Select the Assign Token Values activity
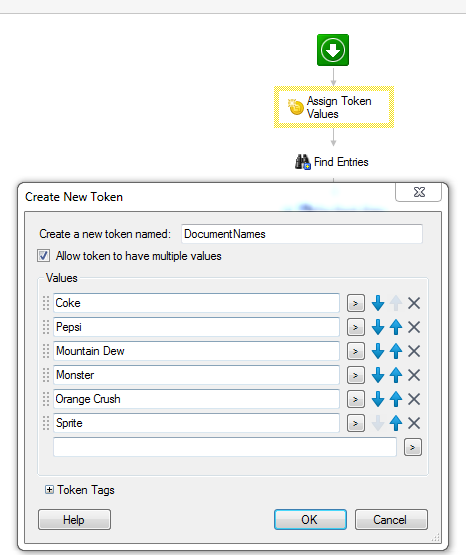This screenshot has width=466, height=555. (334, 107)
